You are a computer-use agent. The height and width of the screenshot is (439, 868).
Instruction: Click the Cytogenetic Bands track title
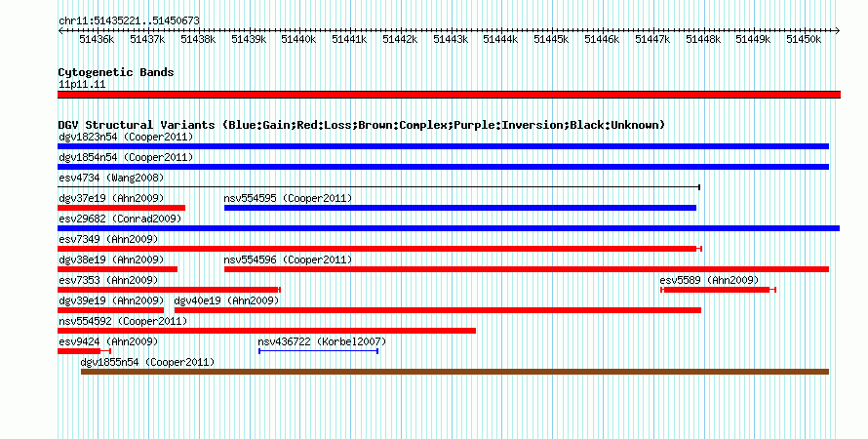point(116,72)
